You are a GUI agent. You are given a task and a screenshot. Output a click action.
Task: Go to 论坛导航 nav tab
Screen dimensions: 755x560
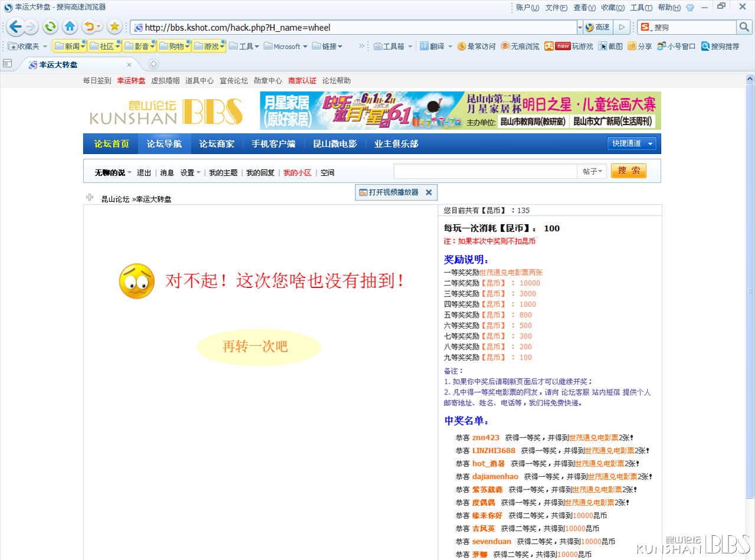click(x=164, y=144)
